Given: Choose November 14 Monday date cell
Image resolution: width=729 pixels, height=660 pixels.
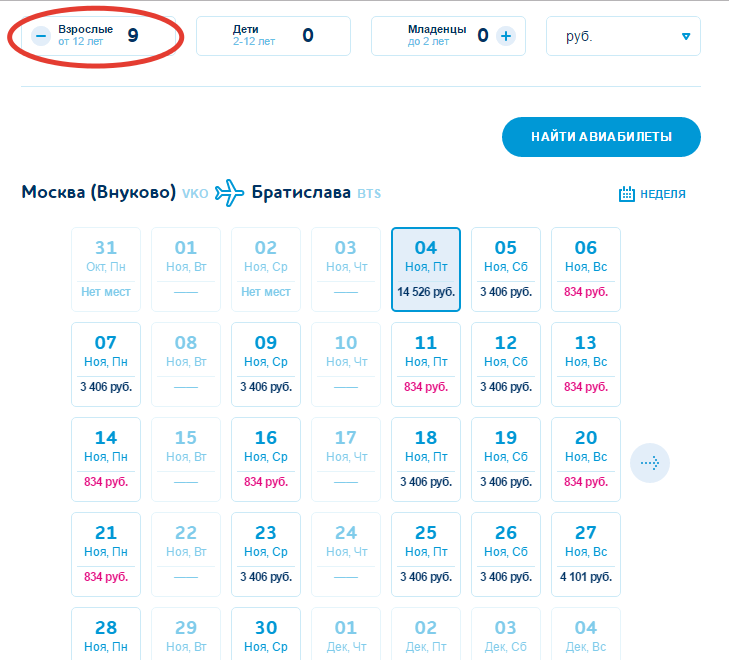Looking at the screenshot, I should click(106, 459).
